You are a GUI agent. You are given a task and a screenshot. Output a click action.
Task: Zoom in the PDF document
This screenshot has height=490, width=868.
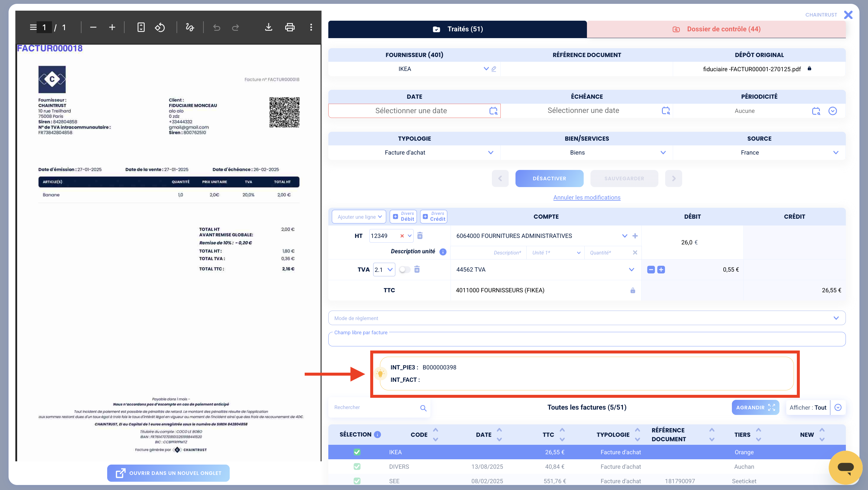[112, 27]
